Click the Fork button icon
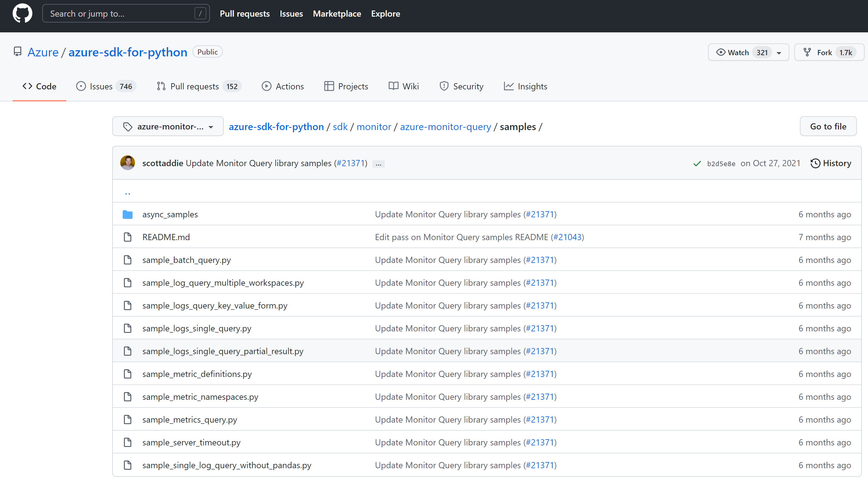The image size is (868, 479). [x=807, y=52]
